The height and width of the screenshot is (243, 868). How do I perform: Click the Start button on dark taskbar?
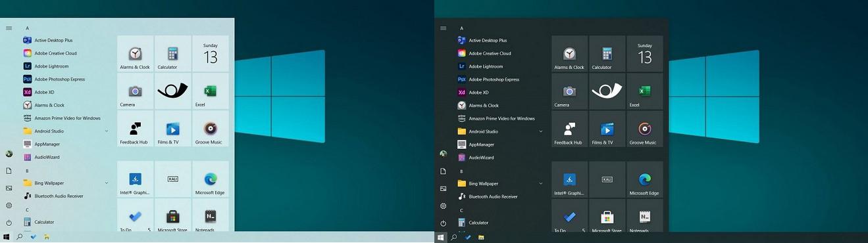(x=441, y=237)
